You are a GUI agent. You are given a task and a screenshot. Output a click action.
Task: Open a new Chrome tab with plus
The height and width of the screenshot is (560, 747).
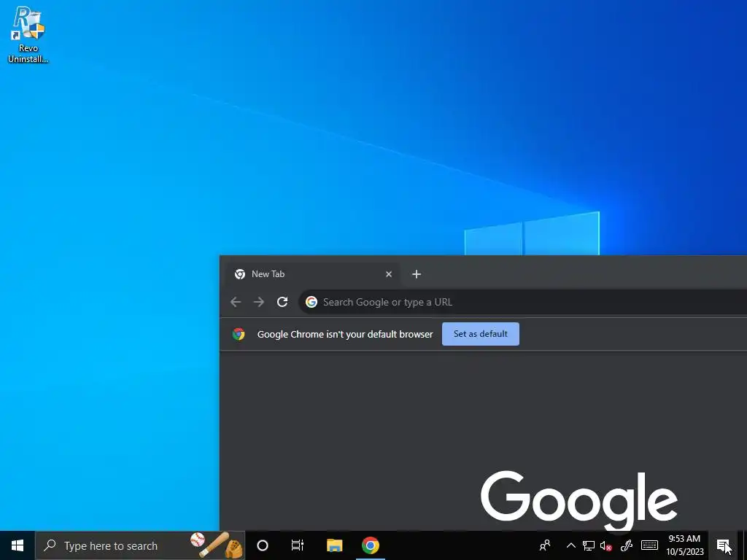tap(417, 274)
